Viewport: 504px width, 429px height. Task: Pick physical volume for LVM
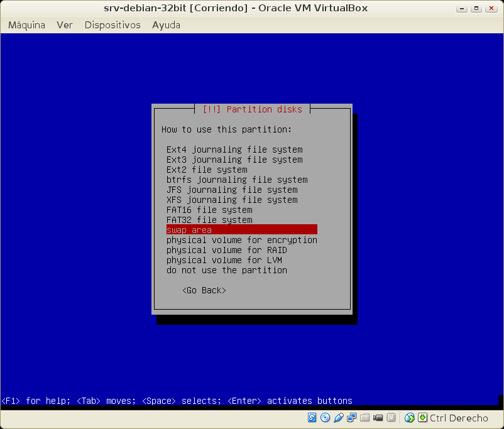click(224, 260)
